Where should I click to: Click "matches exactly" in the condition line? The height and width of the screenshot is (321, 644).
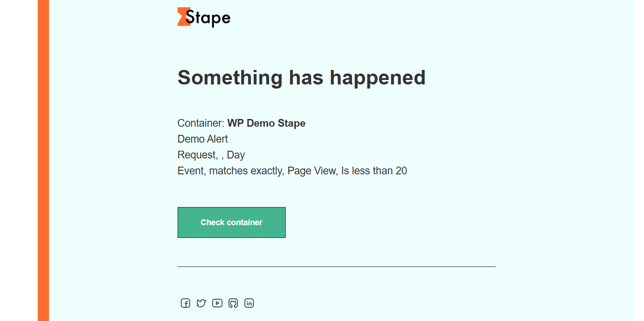[x=247, y=171]
